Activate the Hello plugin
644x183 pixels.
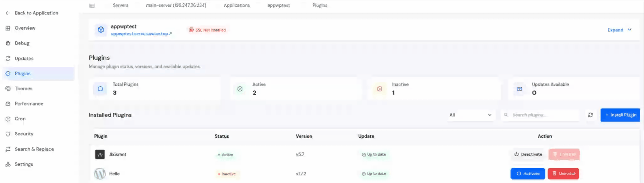[x=528, y=174]
